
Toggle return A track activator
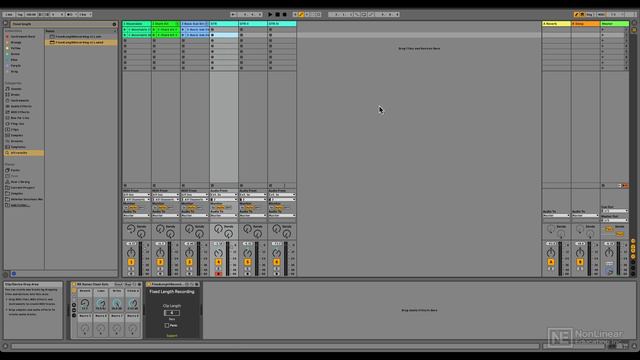pos(551,262)
